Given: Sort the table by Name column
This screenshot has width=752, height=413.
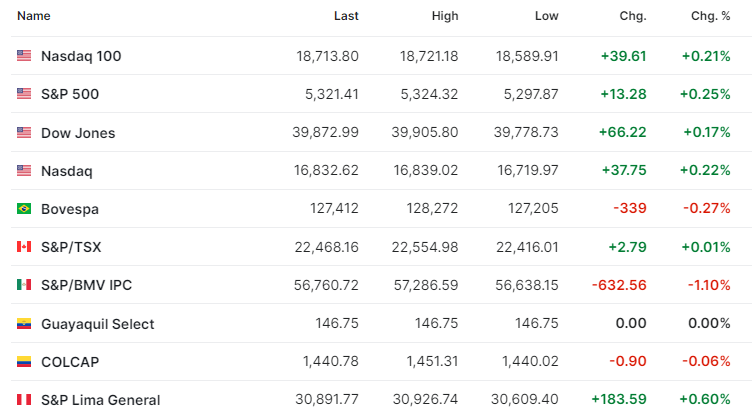Looking at the screenshot, I should click(x=34, y=16).
